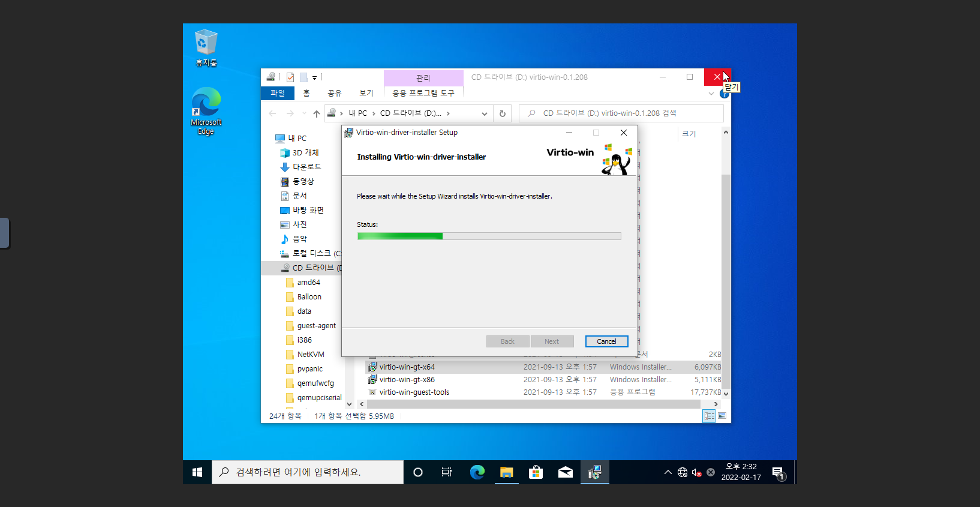Open the Mail app from the taskbar
The height and width of the screenshot is (507, 980).
click(565, 472)
